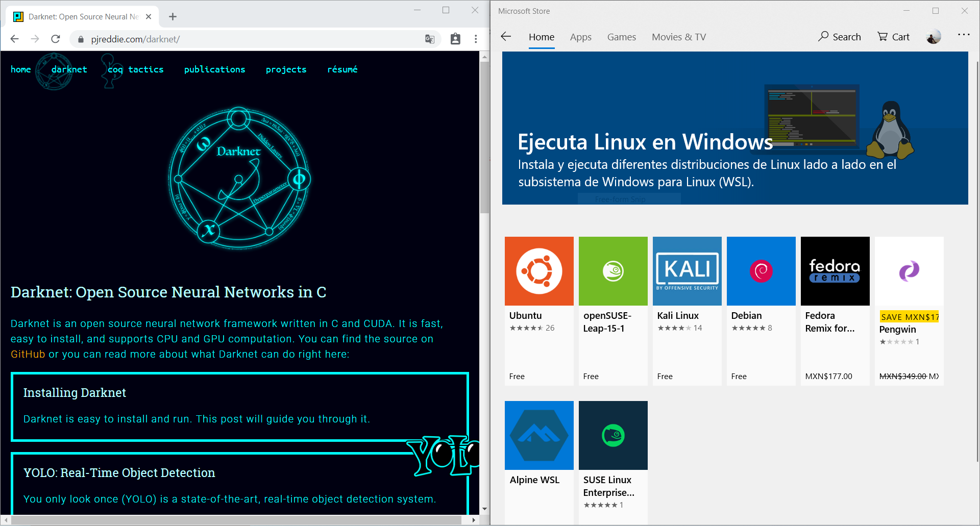Open the Chrome three-dot menu
Screen dimensions: 980x526
click(x=476, y=39)
